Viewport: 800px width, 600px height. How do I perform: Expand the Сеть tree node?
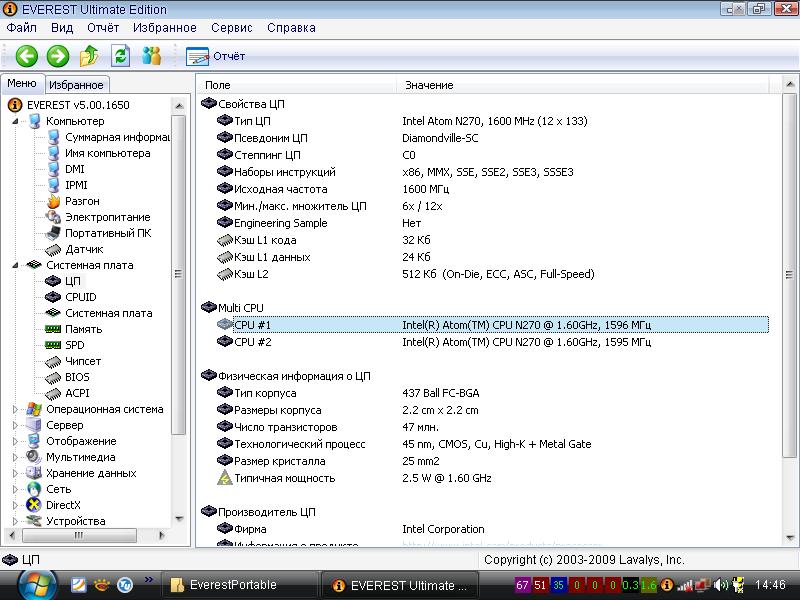point(15,489)
